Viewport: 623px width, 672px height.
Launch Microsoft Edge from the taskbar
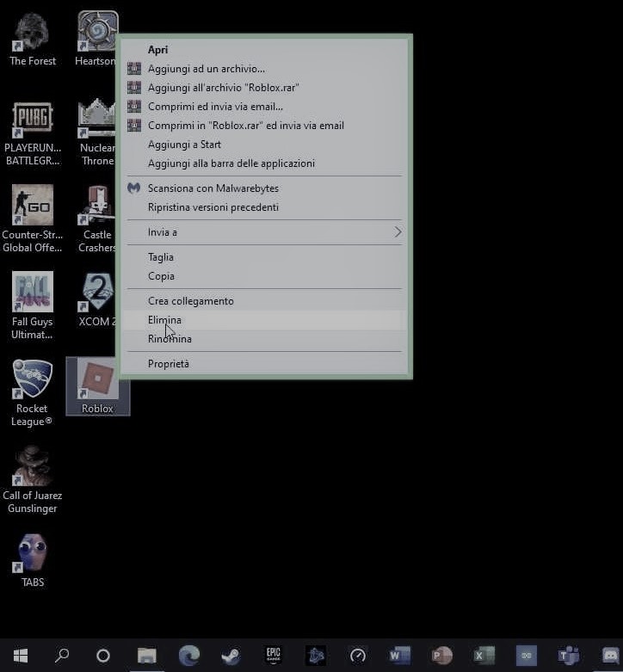click(189, 656)
